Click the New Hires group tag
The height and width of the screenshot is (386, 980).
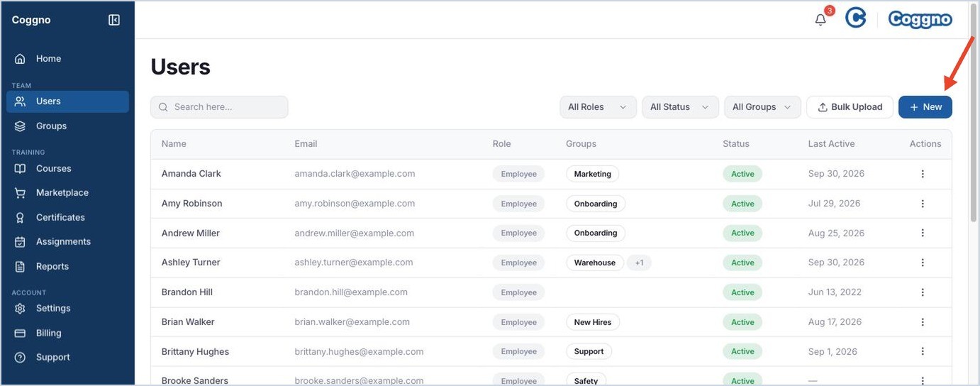pyautogui.click(x=593, y=322)
